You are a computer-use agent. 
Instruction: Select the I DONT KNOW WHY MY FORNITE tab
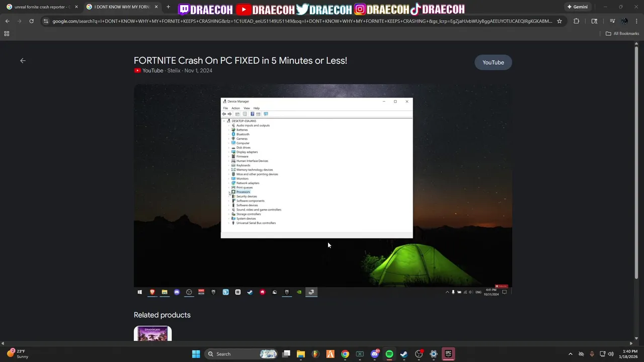coord(122,7)
